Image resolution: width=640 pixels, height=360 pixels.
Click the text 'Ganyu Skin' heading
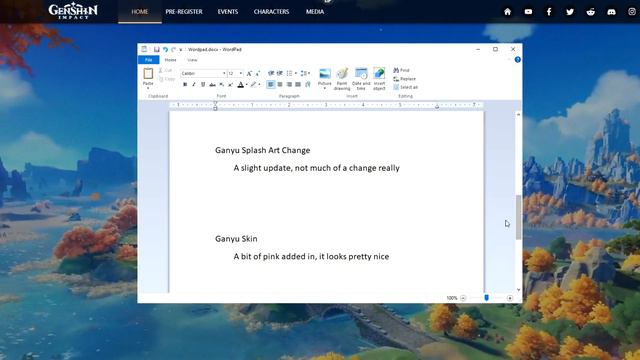(236, 239)
